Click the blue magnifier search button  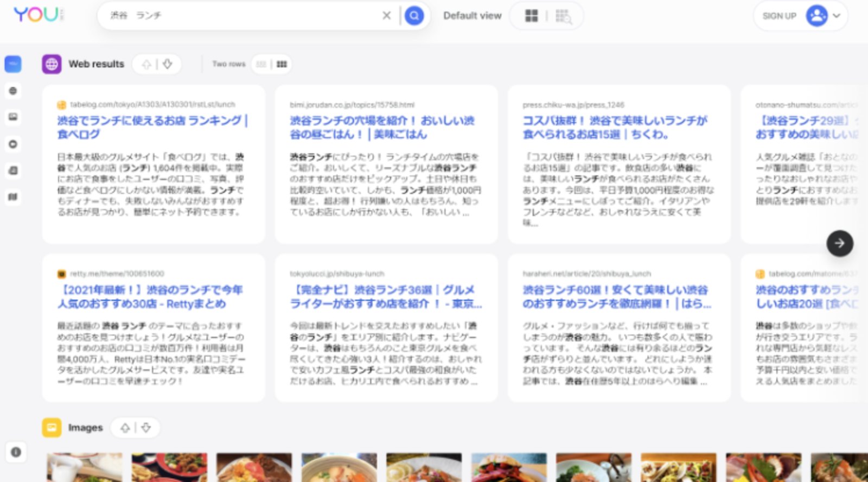click(x=414, y=16)
